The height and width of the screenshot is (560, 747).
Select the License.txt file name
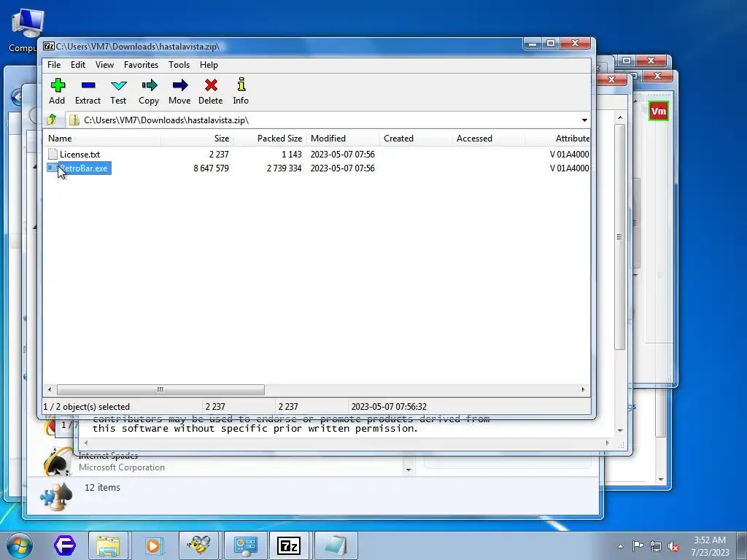click(80, 155)
